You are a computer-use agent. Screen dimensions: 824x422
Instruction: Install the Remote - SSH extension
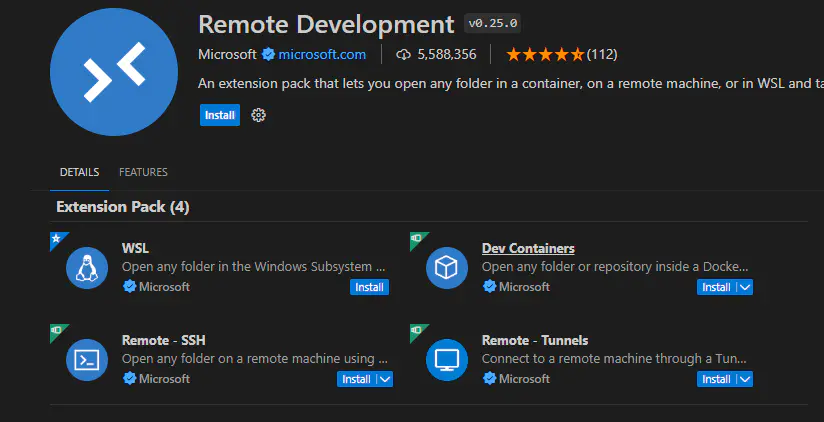tap(356, 379)
